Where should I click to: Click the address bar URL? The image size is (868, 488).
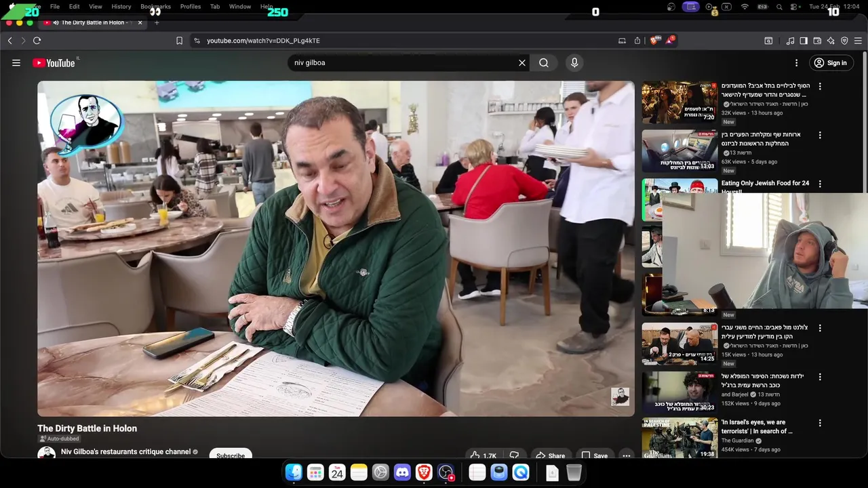(263, 41)
